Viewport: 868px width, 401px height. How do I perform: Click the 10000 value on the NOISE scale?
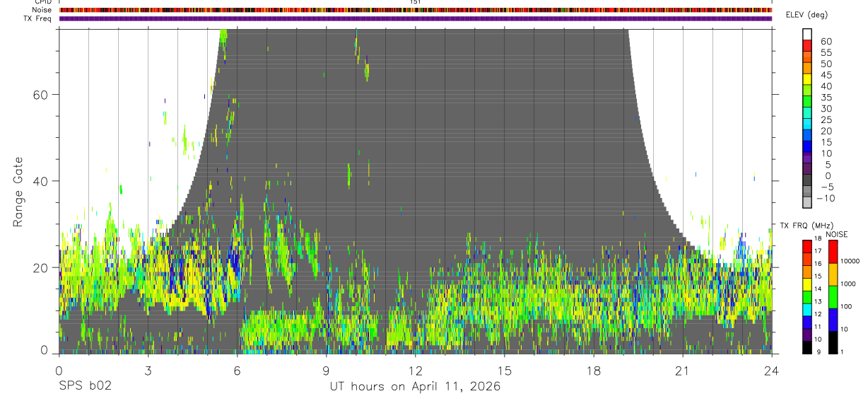(850, 261)
